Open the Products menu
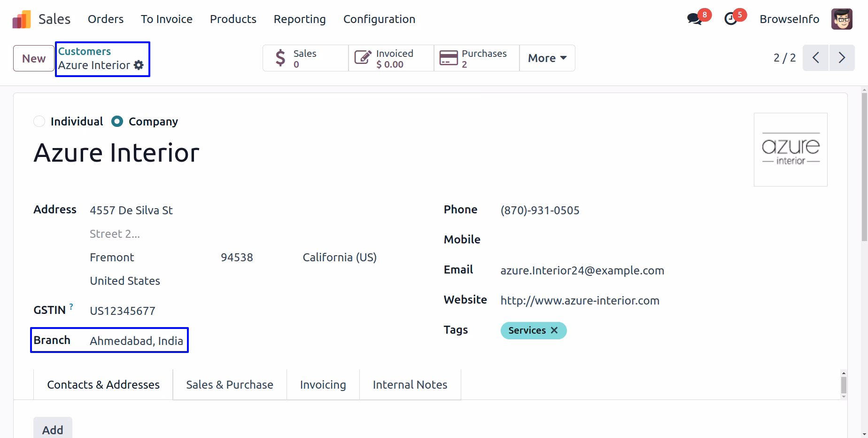The height and width of the screenshot is (438, 868). 233,19
